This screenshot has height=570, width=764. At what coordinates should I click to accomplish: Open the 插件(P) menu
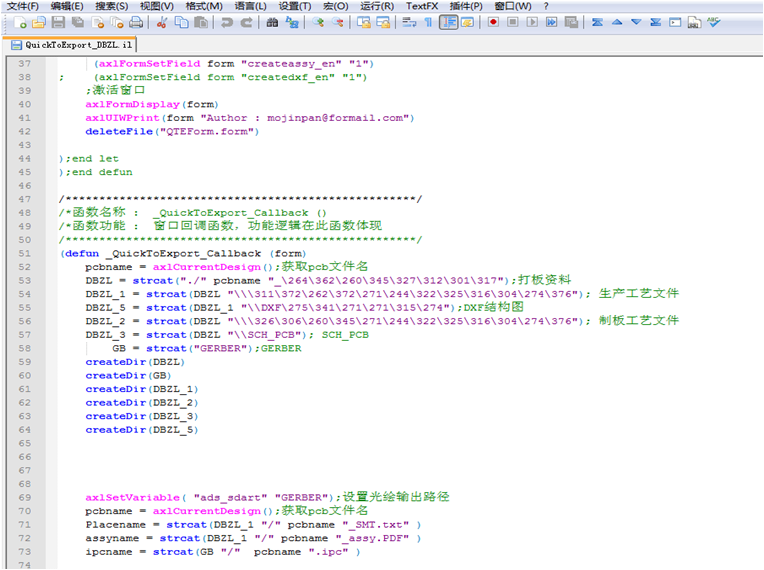tap(466, 6)
